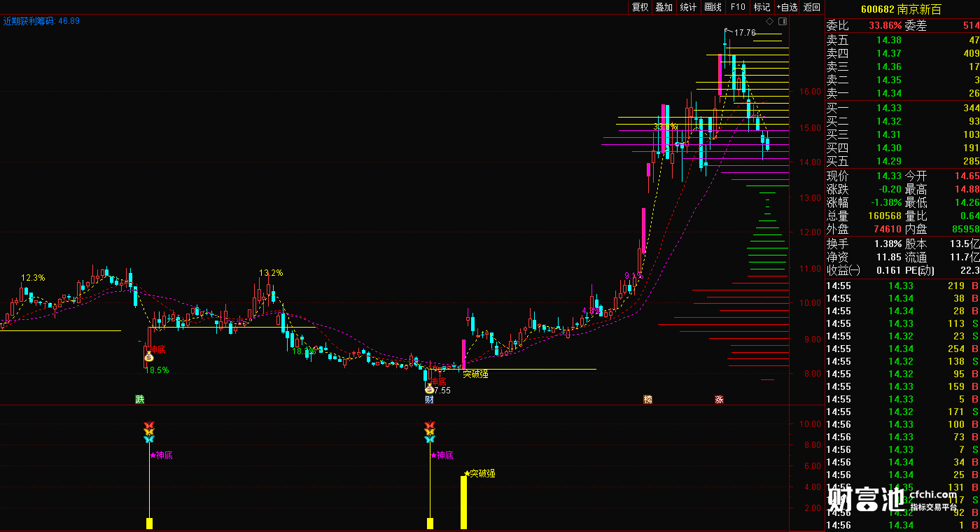Click the 13.2% gain label on the chart

pos(271,273)
